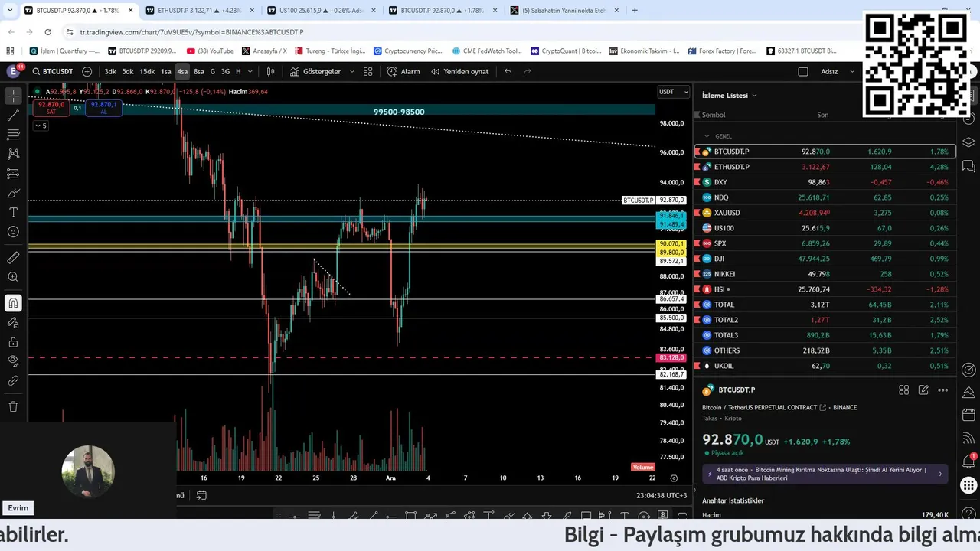Viewport: 980px width, 551px height.
Task: Open the USDT currency dropdown
Action: [674, 92]
